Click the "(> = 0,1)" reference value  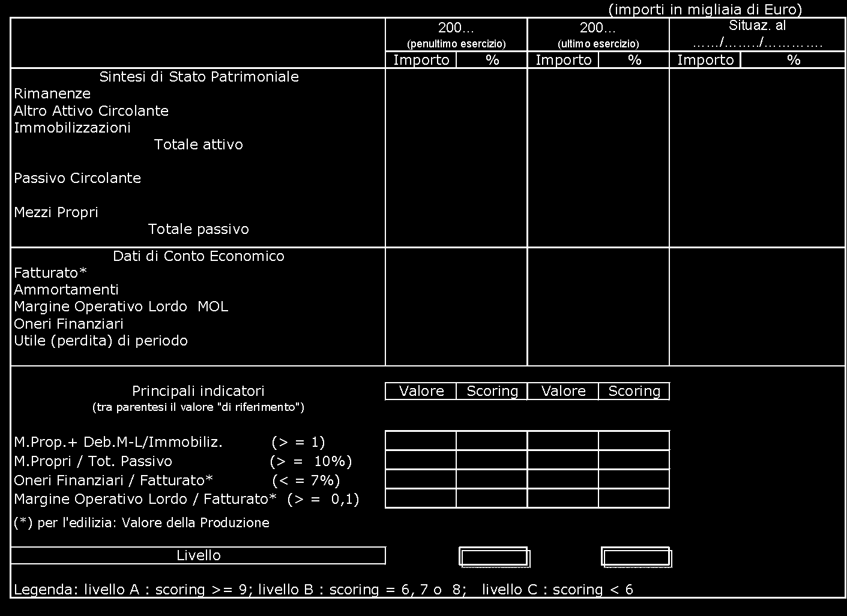pyautogui.click(x=324, y=499)
